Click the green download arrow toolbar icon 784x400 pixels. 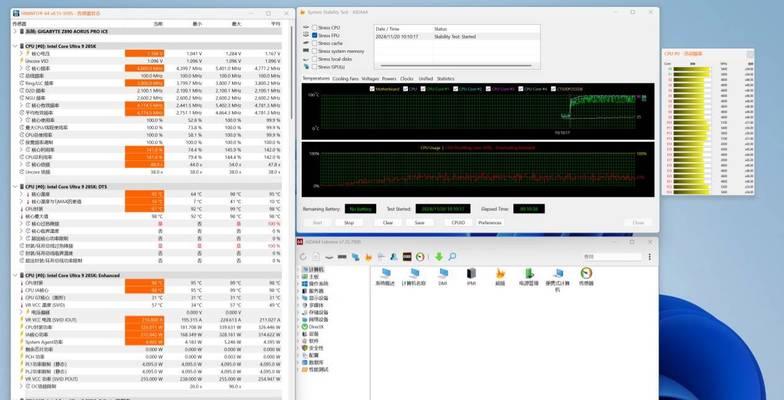438,257
